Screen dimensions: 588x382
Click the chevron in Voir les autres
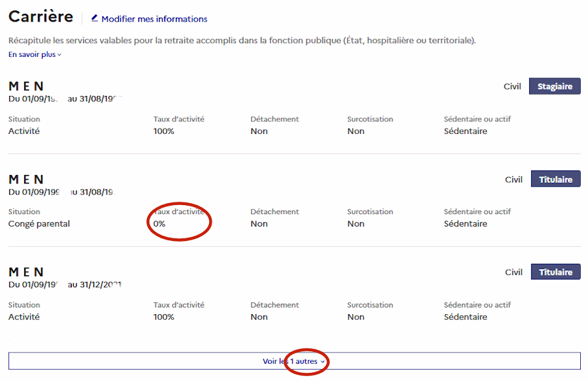pos(323,362)
